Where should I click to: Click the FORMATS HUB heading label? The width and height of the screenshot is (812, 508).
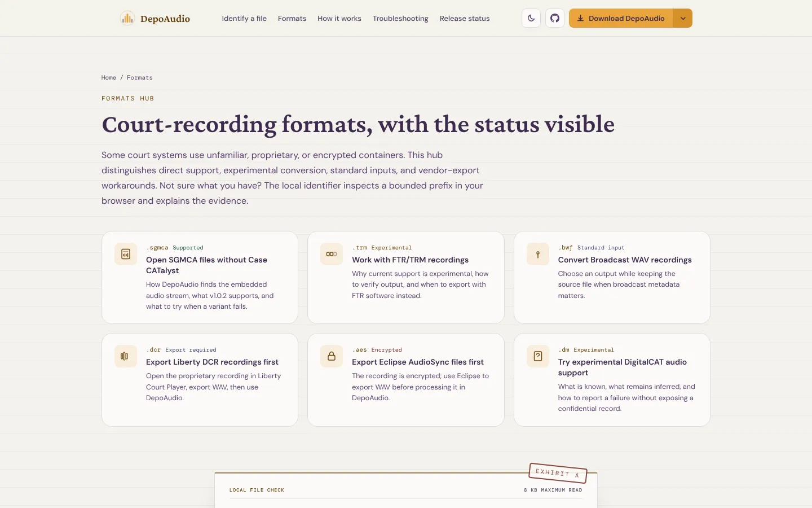128,99
